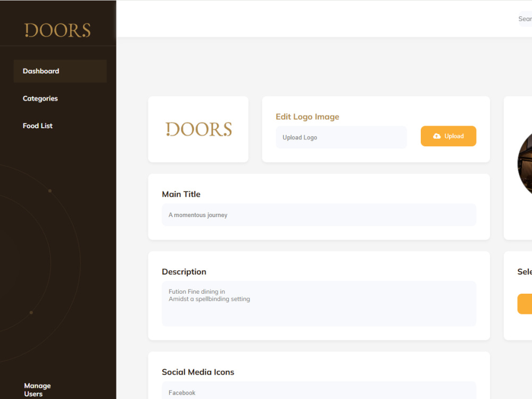Click the 'Main Title' heading
Viewport: 532px width, 399px height.
coord(181,194)
